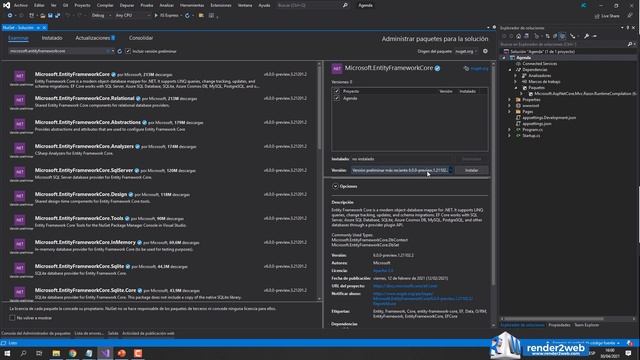Toggle Incluir versión preliminar checkbox
Viewport: 640px width, 360px height.
(128, 51)
